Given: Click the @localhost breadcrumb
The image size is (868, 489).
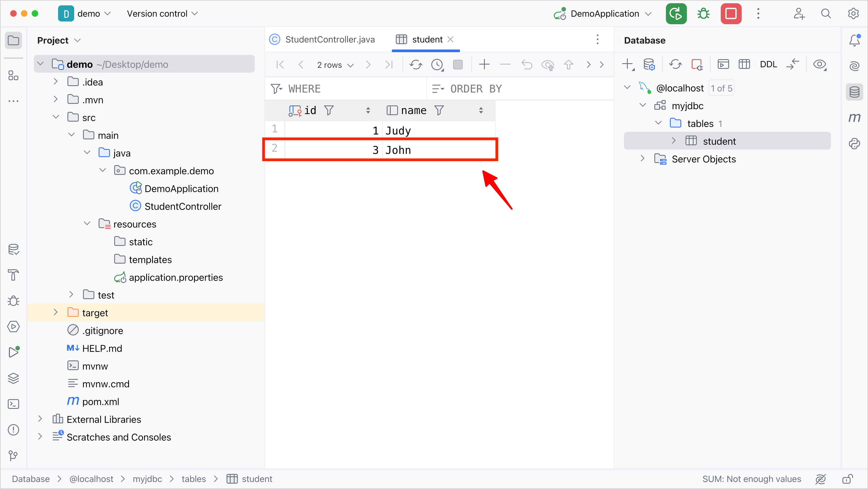Looking at the screenshot, I should click(x=91, y=479).
